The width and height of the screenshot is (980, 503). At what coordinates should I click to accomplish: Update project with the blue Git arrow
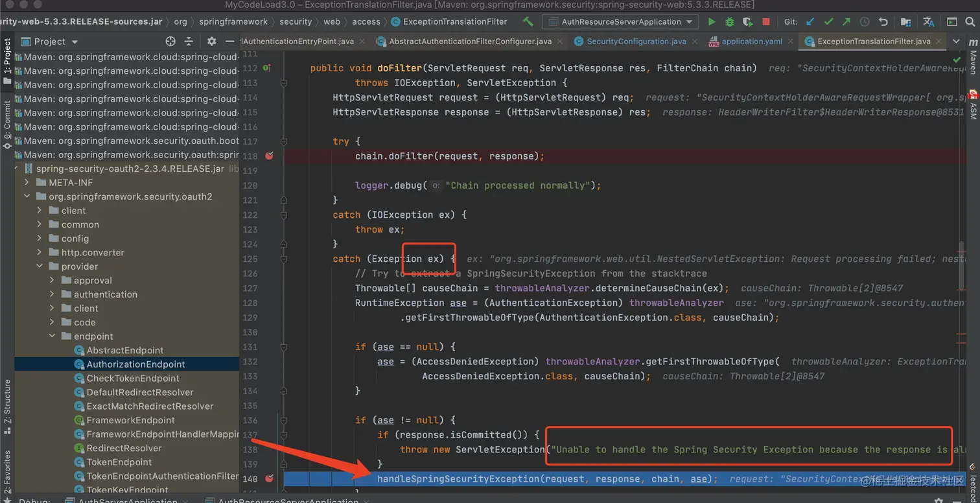tap(810, 21)
